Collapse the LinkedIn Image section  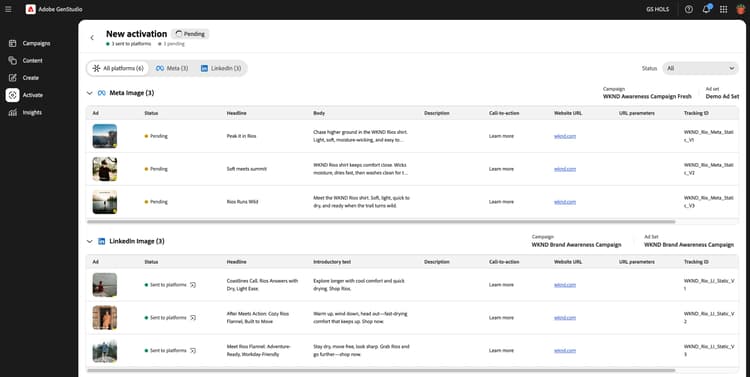pyautogui.click(x=89, y=241)
